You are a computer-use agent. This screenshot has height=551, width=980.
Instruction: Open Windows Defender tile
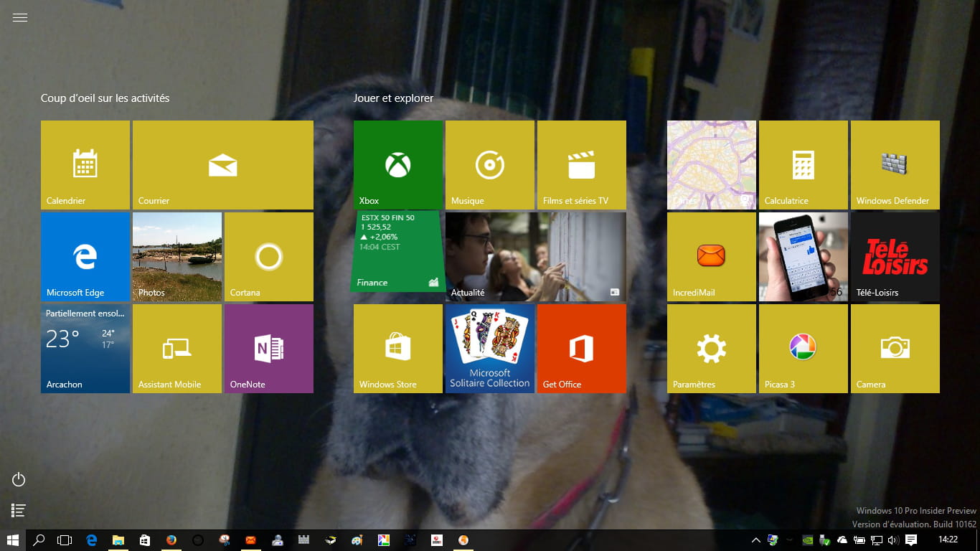point(895,165)
